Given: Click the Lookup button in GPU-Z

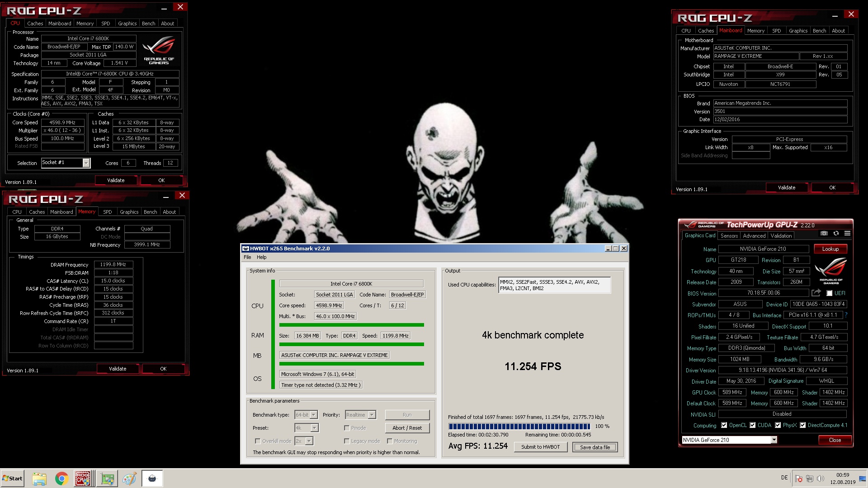Looking at the screenshot, I should pyautogui.click(x=830, y=249).
